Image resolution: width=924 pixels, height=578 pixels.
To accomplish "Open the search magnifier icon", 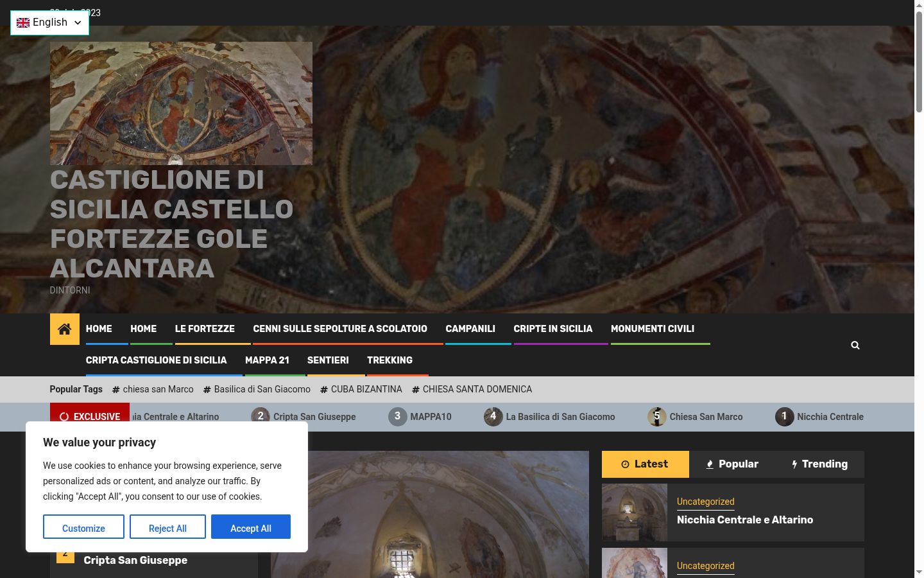I will coord(855,346).
